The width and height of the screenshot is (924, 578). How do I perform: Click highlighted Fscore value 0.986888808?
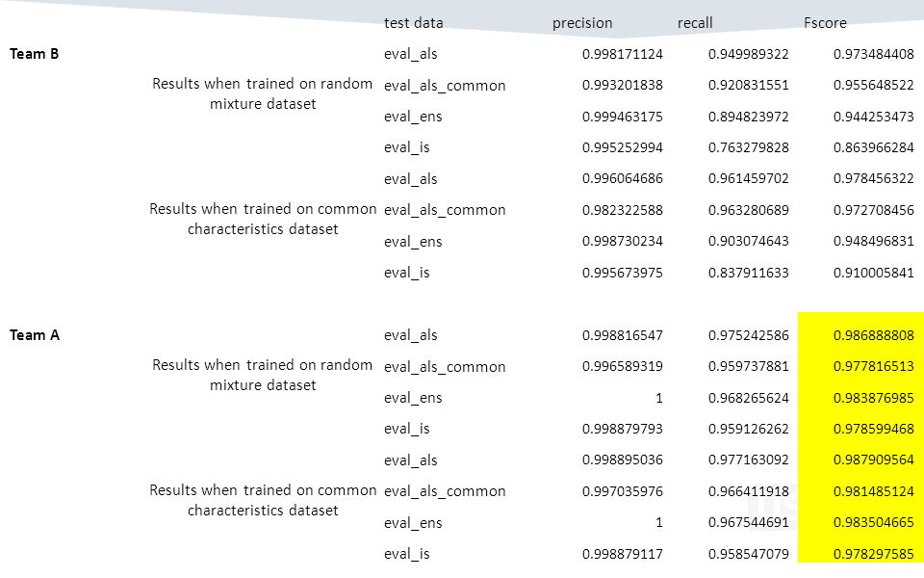(x=873, y=335)
